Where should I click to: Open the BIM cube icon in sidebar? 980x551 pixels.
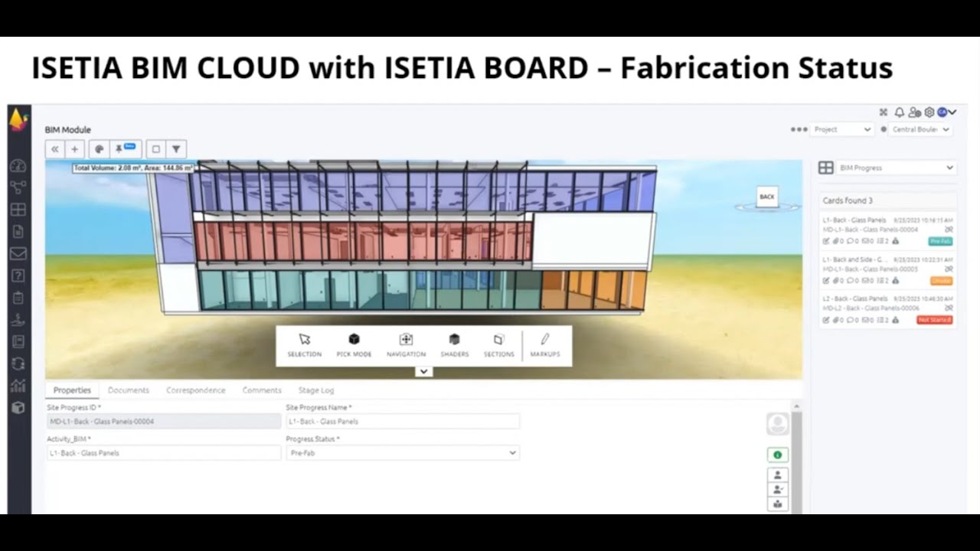click(x=18, y=408)
